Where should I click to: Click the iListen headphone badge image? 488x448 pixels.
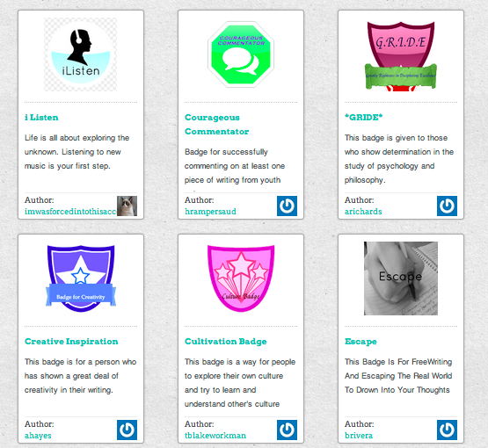tap(81, 54)
